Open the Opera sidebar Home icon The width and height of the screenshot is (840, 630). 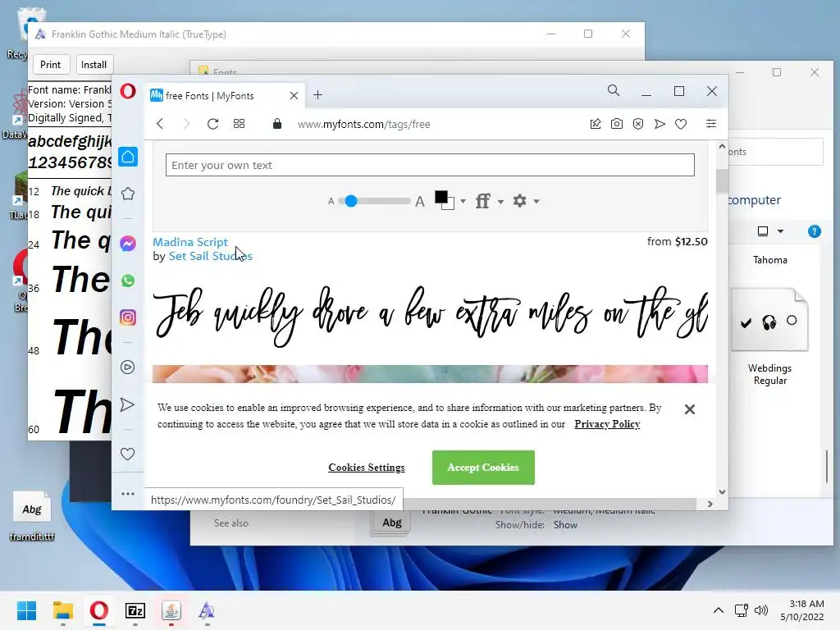pos(128,157)
